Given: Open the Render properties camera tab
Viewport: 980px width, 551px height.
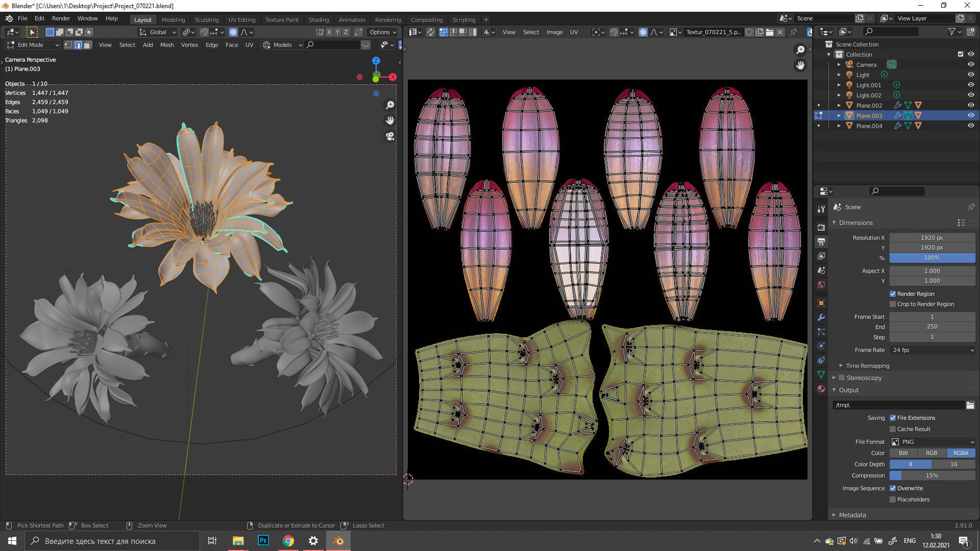Looking at the screenshot, I should (821, 228).
